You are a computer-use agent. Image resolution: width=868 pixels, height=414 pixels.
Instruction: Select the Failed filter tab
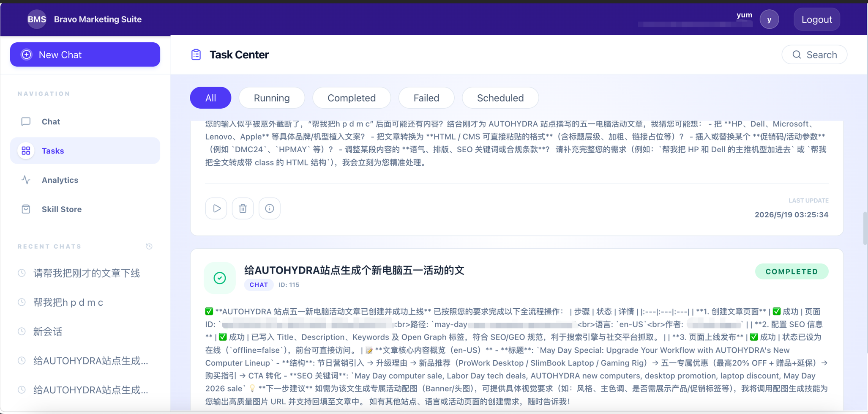pyautogui.click(x=426, y=98)
